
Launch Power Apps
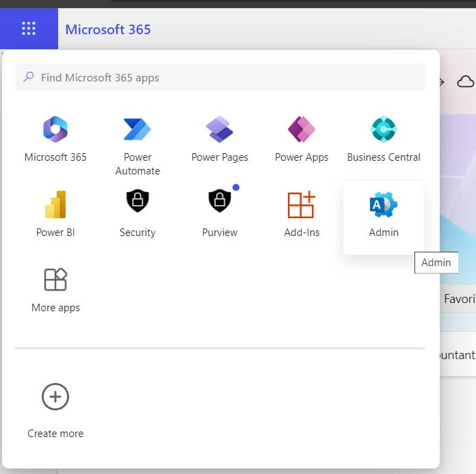point(302,139)
